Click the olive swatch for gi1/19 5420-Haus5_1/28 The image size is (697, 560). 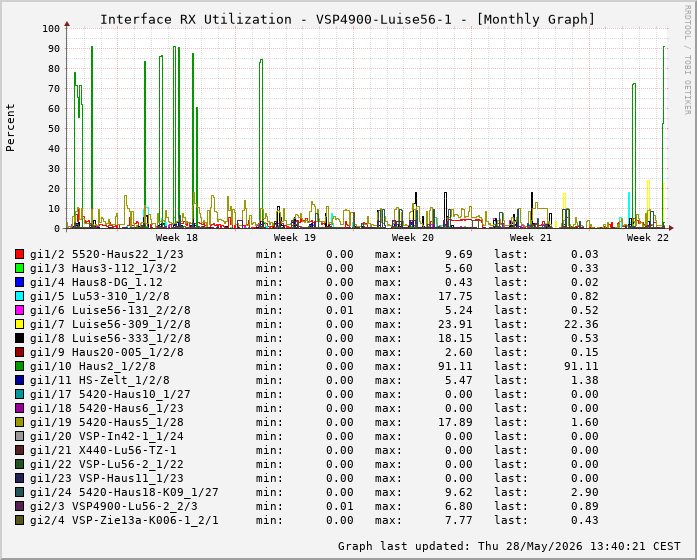[19, 422]
